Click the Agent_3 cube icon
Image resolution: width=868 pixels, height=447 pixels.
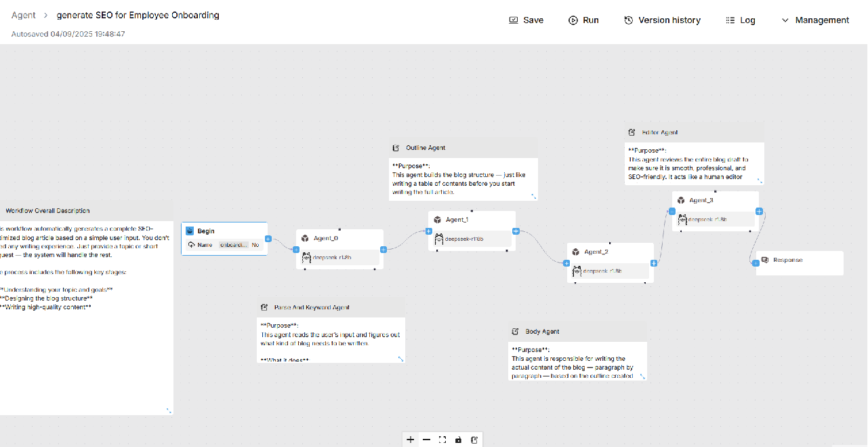pos(681,200)
